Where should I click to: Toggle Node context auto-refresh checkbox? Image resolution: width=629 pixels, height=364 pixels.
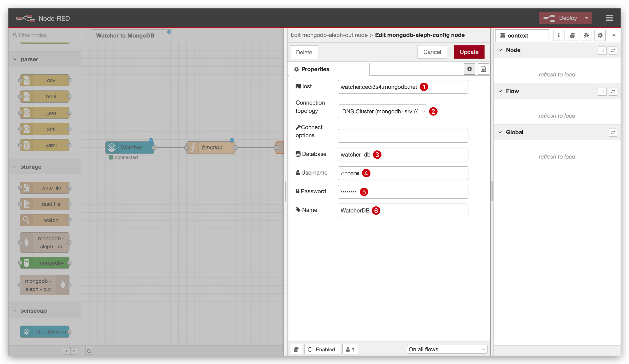(602, 50)
